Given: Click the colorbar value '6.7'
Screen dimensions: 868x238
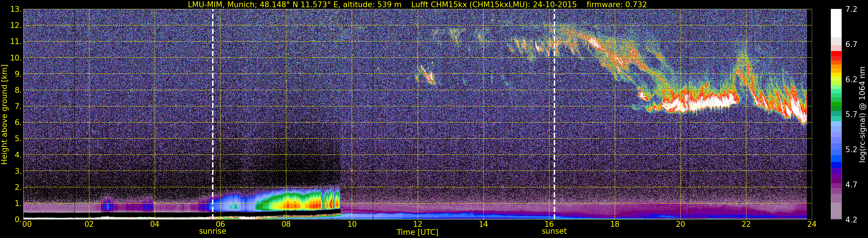Looking at the screenshot, I should pos(851,44).
